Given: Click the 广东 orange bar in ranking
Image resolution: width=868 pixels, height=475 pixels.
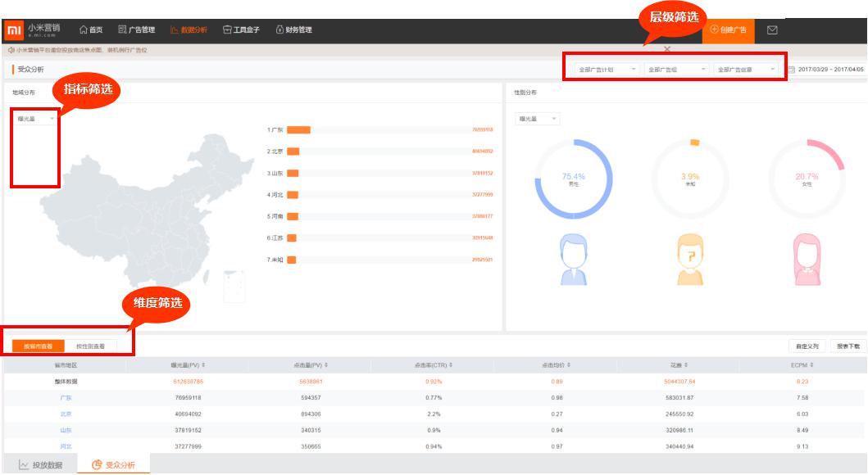Looking at the screenshot, I should point(298,129).
